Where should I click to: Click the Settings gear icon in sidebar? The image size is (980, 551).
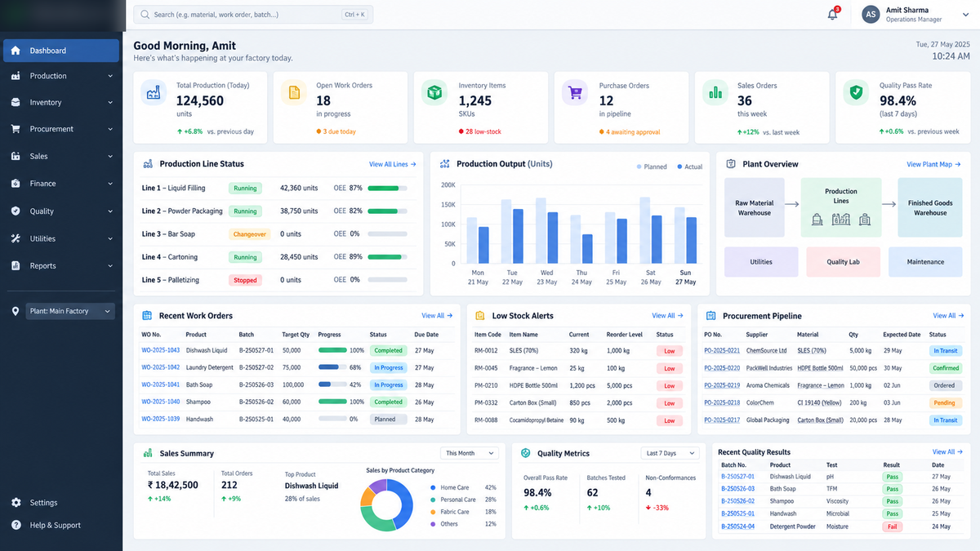[16, 503]
